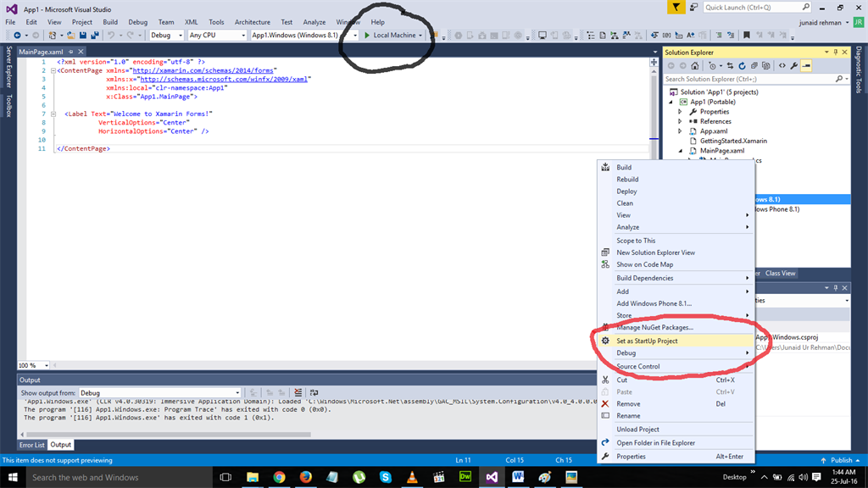The width and height of the screenshot is (868, 488).
Task: Refresh Solution Explorer with the refresh icon
Action: 743,66
